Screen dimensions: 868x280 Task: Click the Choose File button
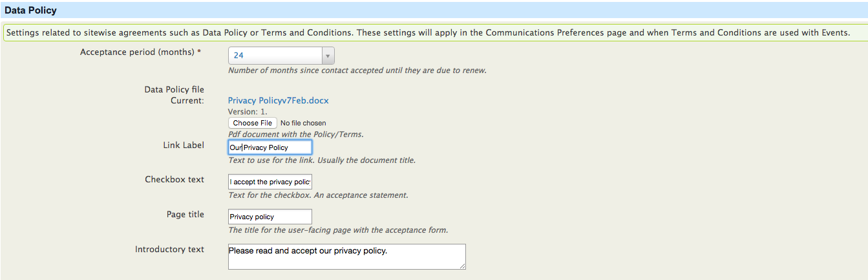point(253,123)
